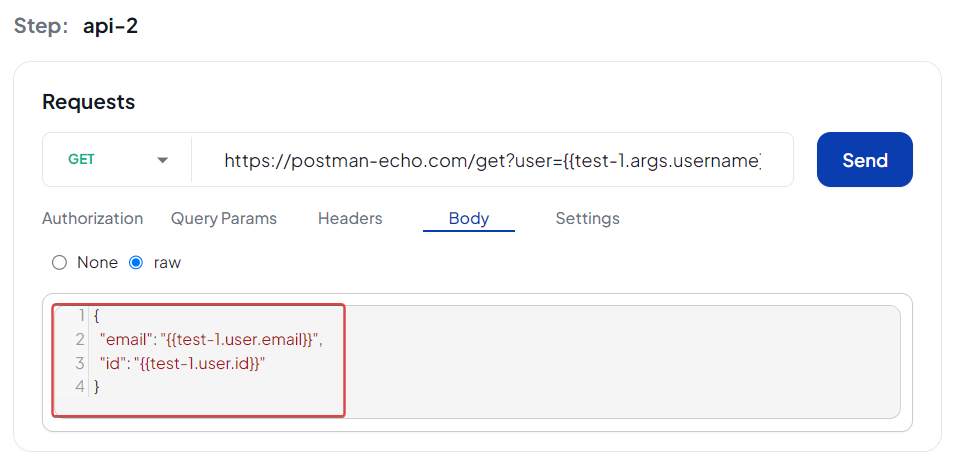Click line number 1 in editor gutter
The image size is (957, 466).
tap(81, 316)
